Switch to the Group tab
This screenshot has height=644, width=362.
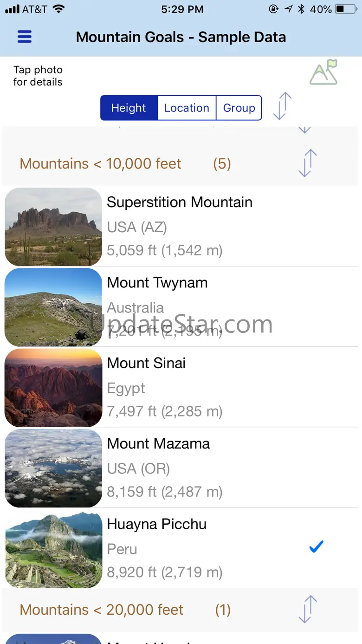(x=239, y=108)
